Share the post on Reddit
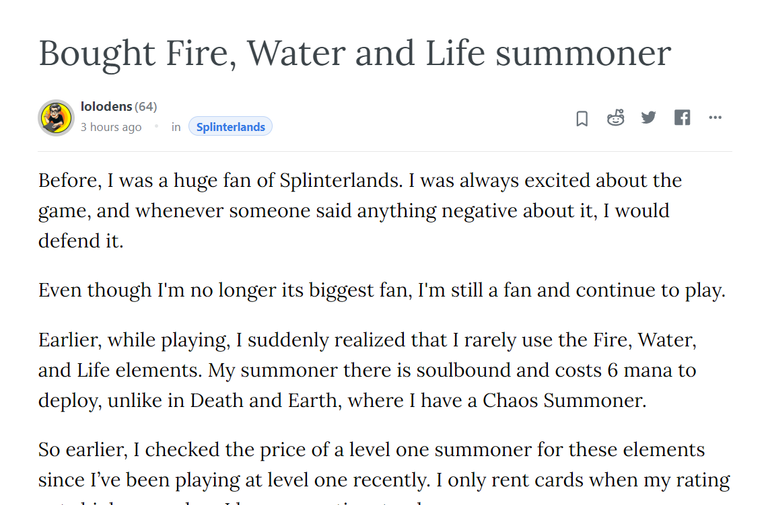The height and width of the screenshot is (505, 768). (x=615, y=118)
